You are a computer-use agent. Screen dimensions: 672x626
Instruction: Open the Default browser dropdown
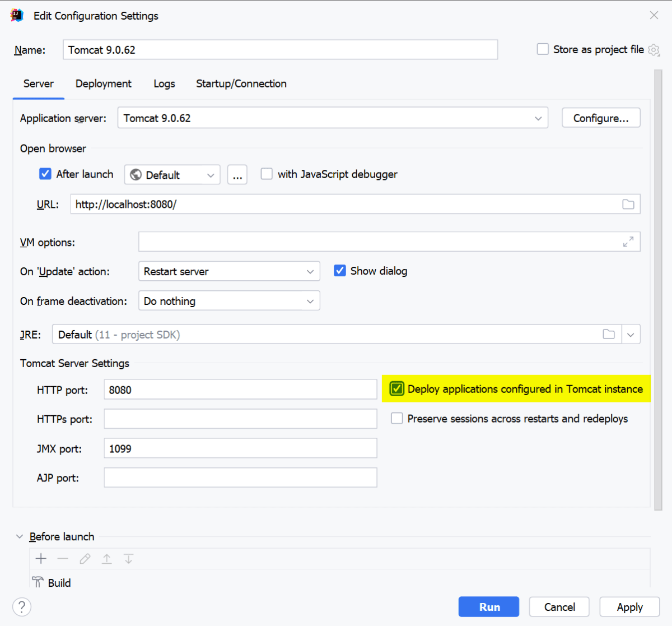pyautogui.click(x=172, y=175)
